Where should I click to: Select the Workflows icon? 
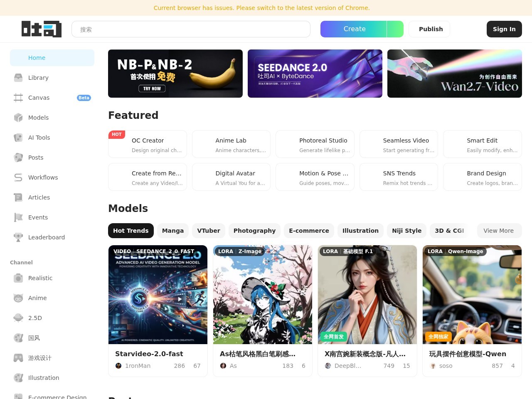pyautogui.click(x=18, y=177)
